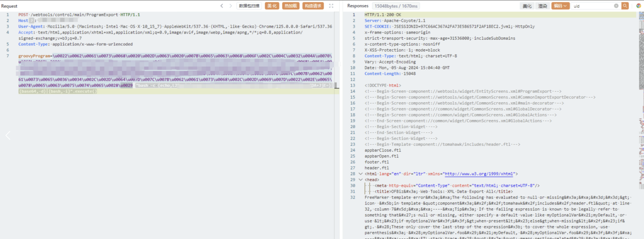Click the HTTP/1.1 200 OK status line
The image size is (644, 239).
(383, 15)
